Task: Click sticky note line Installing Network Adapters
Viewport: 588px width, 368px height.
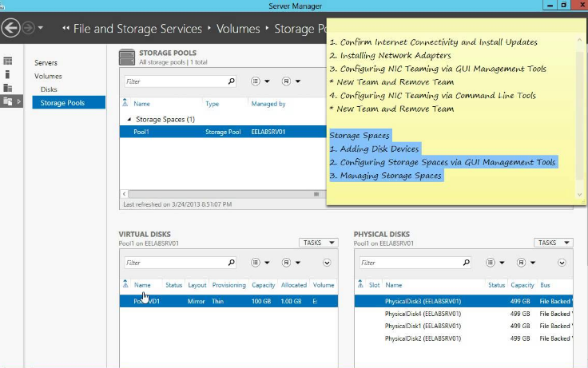Action: [x=391, y=55]
